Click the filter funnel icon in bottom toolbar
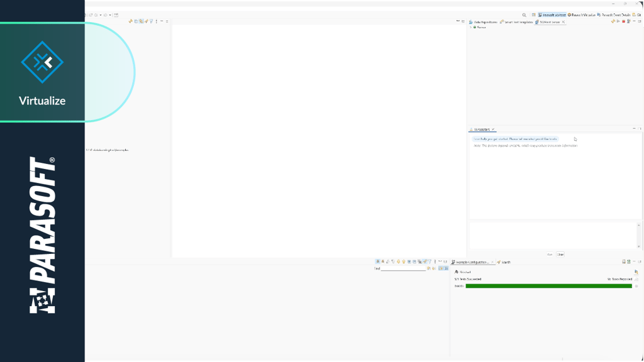The width and height of the screenshot is (644, 362). [x=430, y=261]
